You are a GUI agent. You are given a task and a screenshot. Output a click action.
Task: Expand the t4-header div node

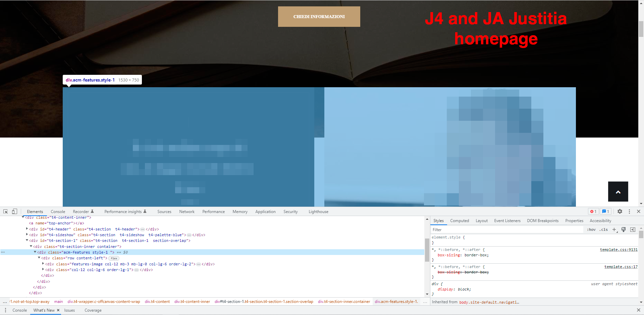click(x=27, y=229)
